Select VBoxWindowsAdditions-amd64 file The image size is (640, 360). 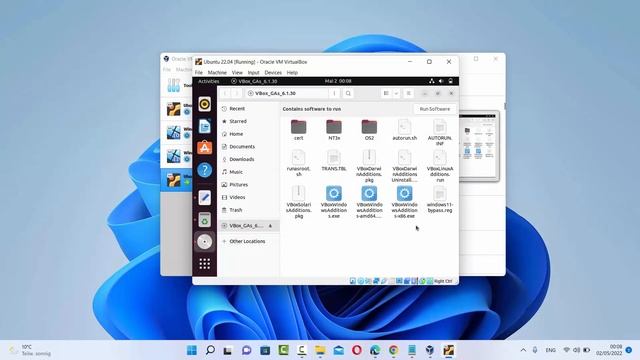(369, 202)
